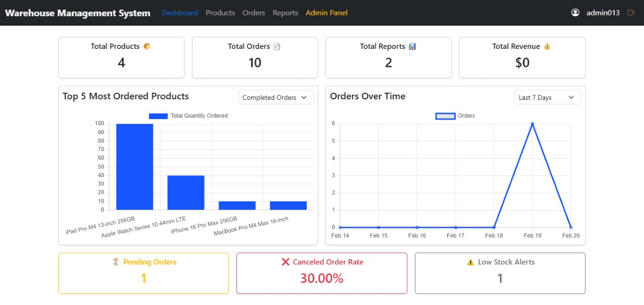Click the Total Reports bar chart icon

(x=412, y=46)
